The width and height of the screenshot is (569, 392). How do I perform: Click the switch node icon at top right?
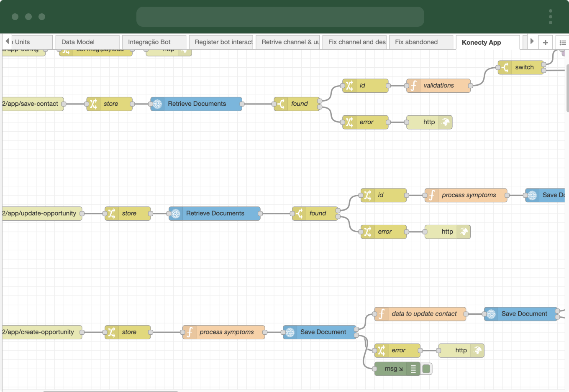click(x=505, y=67)
